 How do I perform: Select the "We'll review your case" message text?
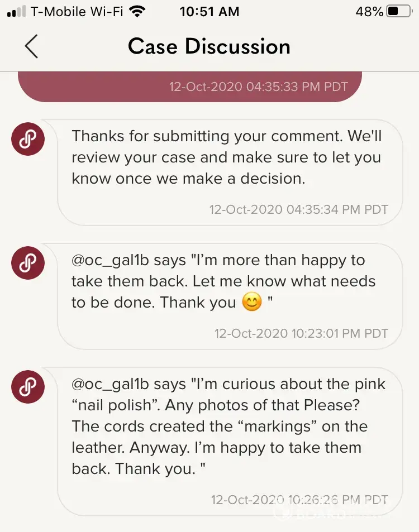(226, 157)
